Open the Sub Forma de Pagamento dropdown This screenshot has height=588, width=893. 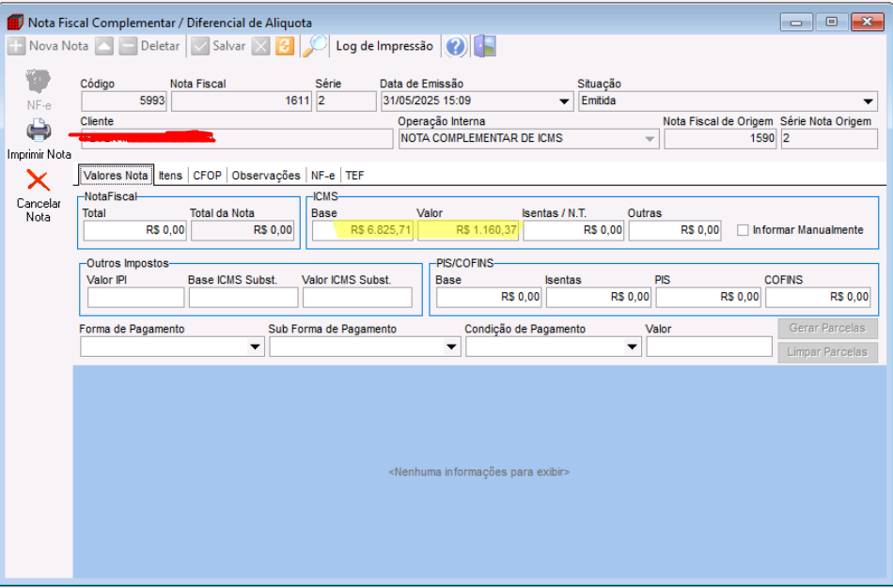click(451, 347)
